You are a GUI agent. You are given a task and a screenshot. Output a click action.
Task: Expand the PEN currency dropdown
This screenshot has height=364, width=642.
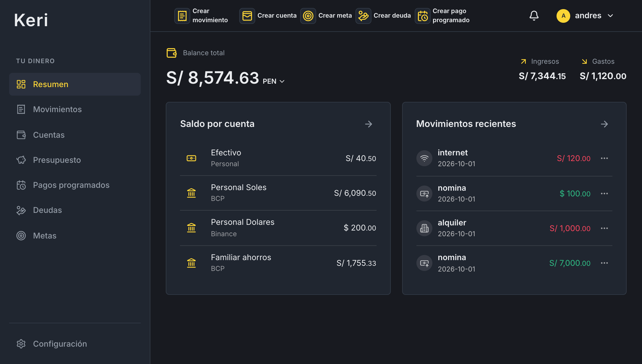pos(274,81)
